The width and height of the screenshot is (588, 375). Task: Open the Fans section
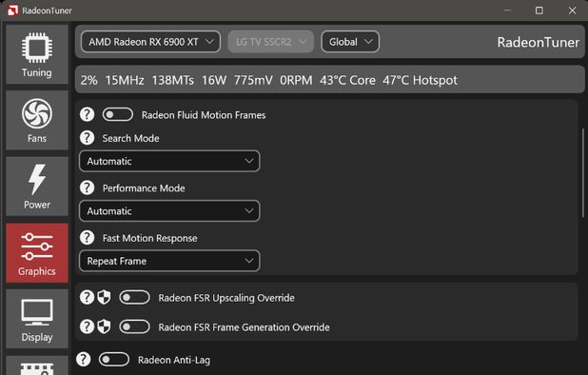[x=37, y=120]
